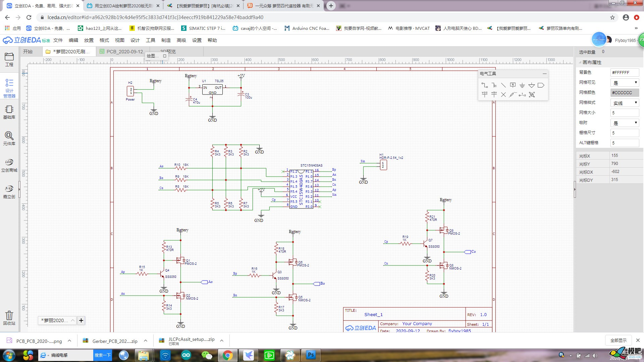Select the Pin tool
Screen dimensions: 644x362
click(522, 95)
